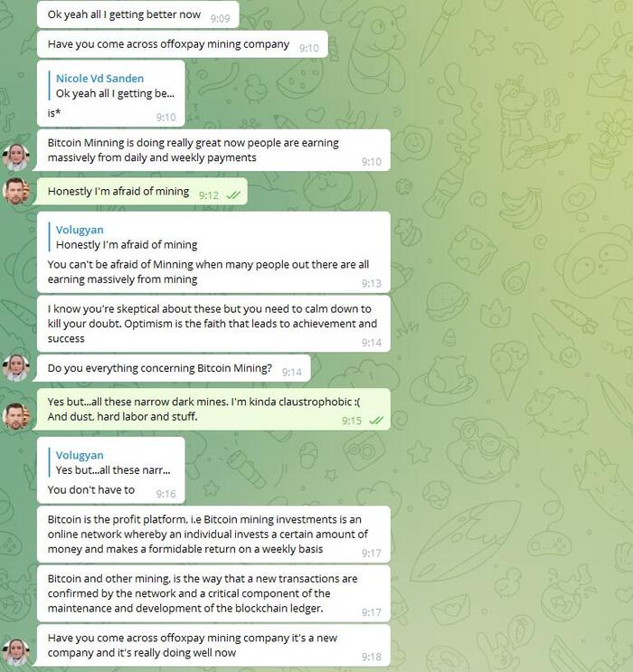Click the You don't have to reply bubble

point(111,470)
